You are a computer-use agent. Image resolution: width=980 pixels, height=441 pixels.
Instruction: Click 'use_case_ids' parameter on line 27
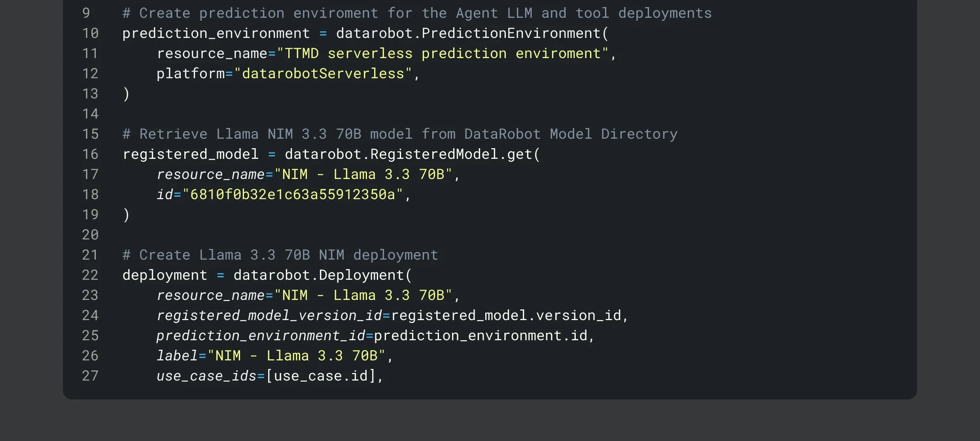(x=206, y=376)
